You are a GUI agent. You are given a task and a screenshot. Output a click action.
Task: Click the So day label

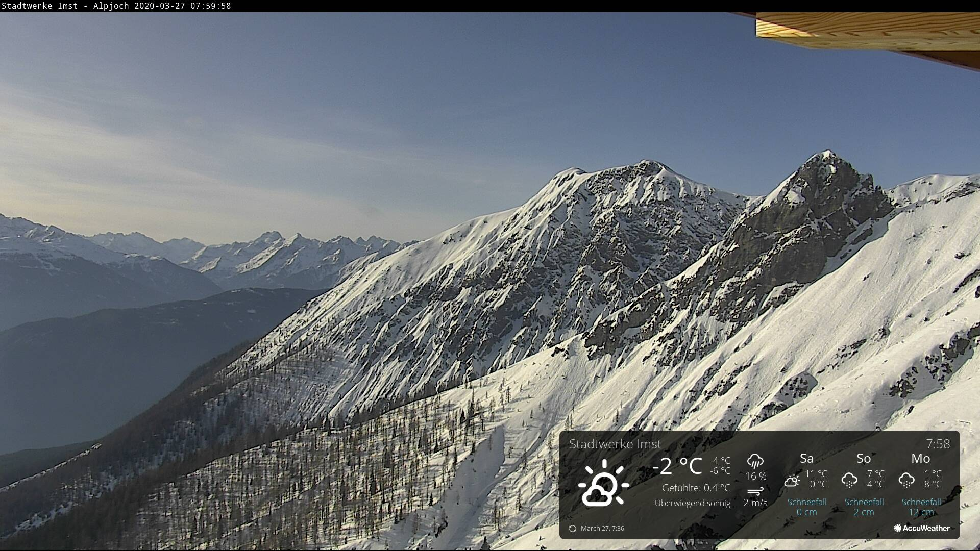tap(864, 458)
